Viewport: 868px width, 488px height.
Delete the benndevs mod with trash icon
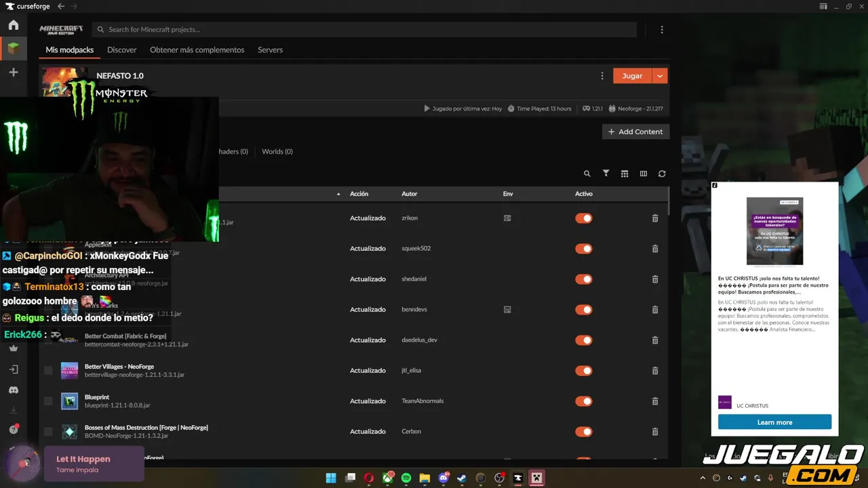(655, 310)
